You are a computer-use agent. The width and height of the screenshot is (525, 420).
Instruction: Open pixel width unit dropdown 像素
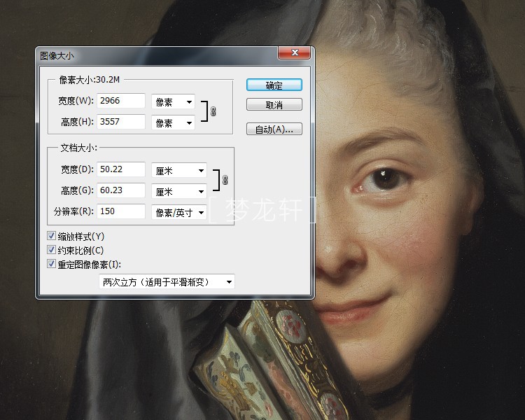(173, 101)
